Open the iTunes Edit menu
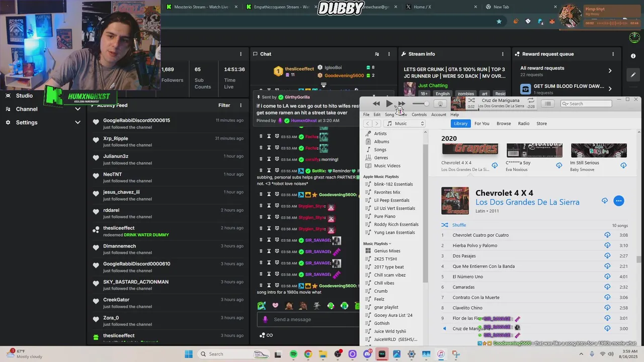The image size is (644, 362). [377, 115]
